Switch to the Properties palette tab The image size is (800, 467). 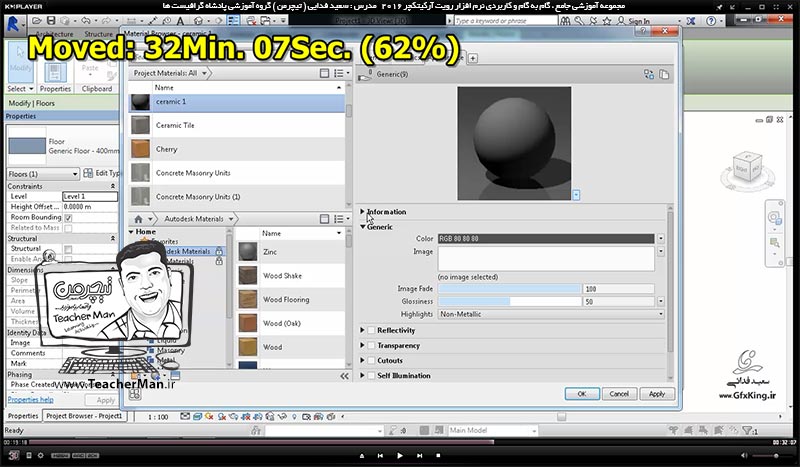pyautogui.click(x=23, y=416)
